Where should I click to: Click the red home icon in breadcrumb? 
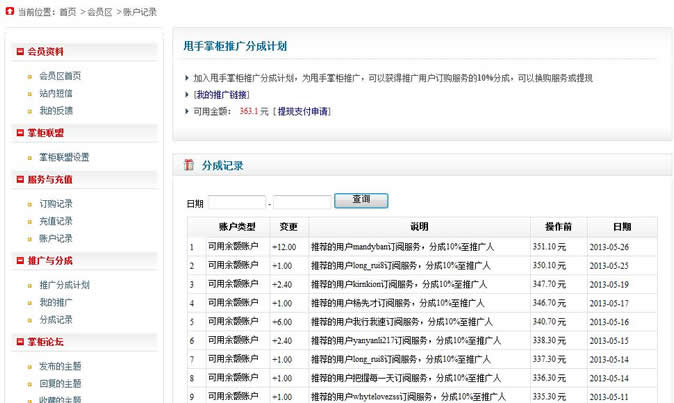coord(9,11)
